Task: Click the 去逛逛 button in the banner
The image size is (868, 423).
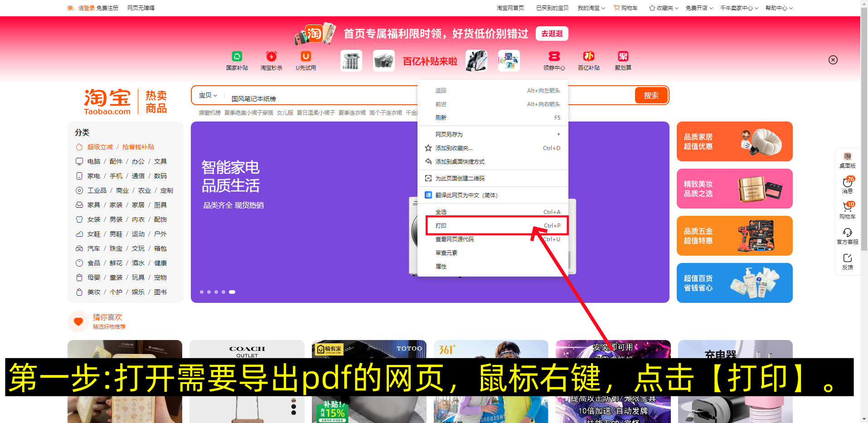Action: coord(552,34)
